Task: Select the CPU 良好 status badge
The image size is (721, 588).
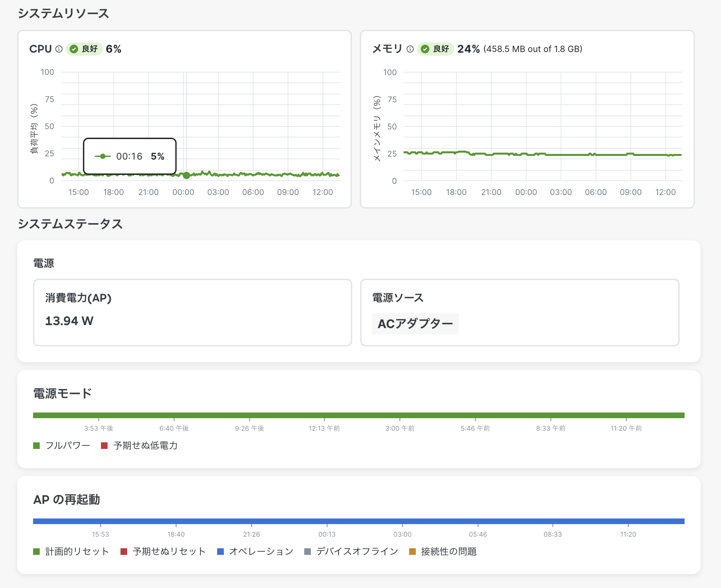Action: coord(84,49)
